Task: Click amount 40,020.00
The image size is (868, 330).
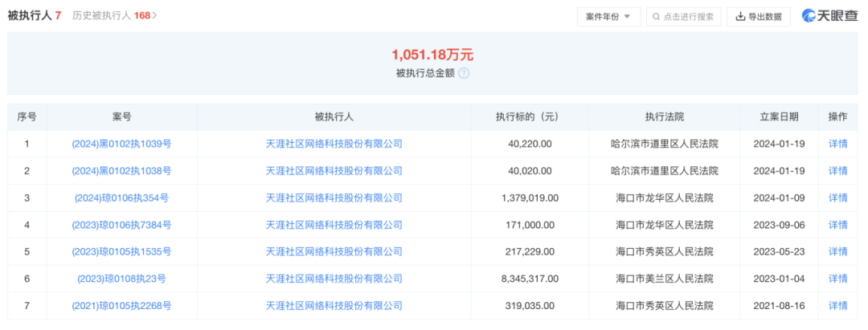Action: click(x=530, y=171)
